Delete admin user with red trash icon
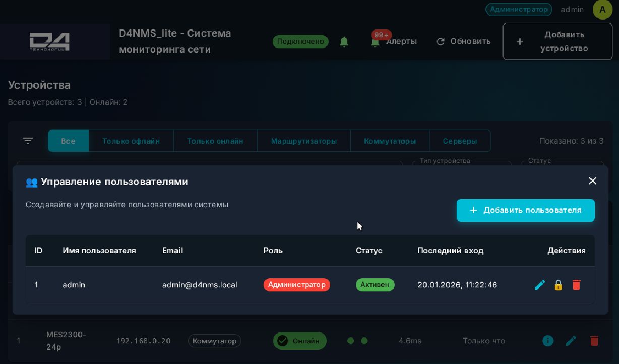 pyautogui.click(x=576, y=285)
